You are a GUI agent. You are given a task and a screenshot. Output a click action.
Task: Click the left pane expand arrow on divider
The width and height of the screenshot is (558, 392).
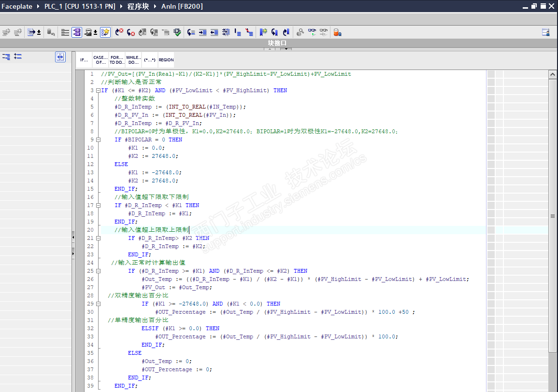73,253
